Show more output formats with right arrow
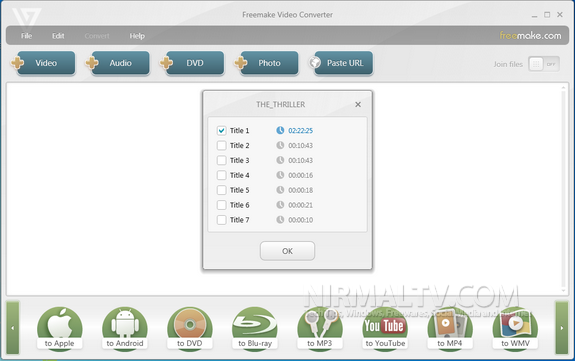Viewport: 575px width, 361px height. click(562, 328)
